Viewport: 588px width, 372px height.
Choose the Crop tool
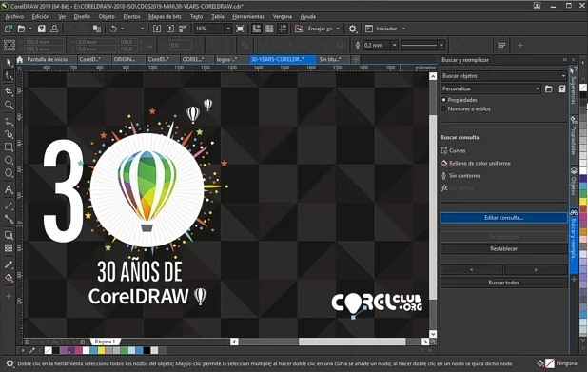(x=9, y=91)
